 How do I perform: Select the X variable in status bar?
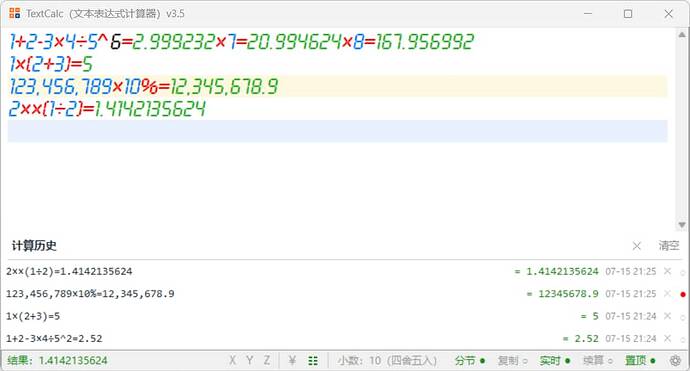232,361
